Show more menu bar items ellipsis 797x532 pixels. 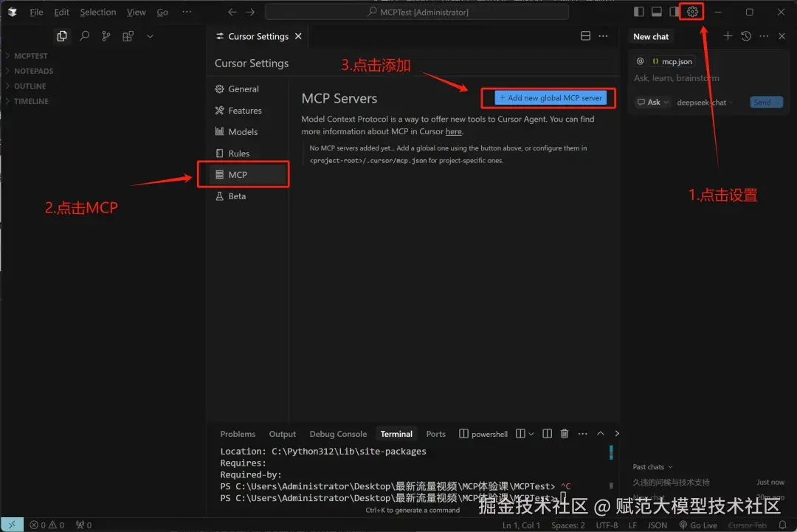coord(187,12)
